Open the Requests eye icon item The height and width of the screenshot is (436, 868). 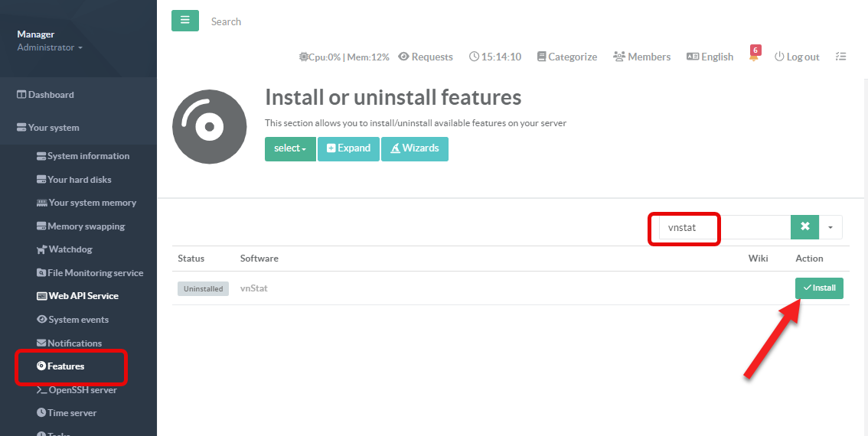426,57
